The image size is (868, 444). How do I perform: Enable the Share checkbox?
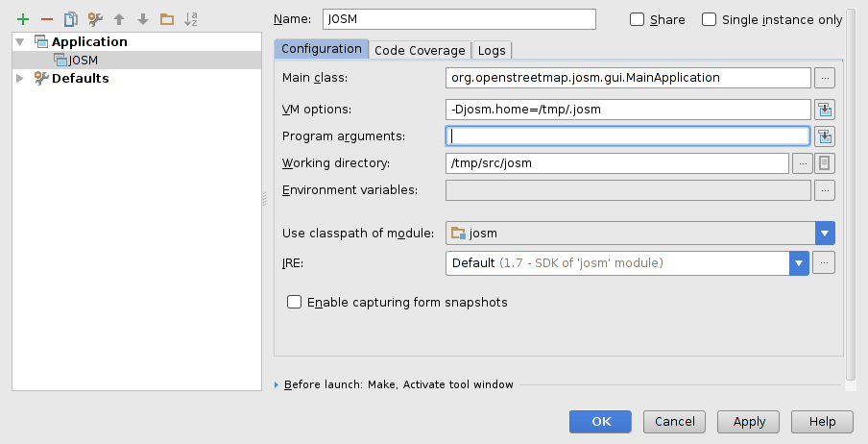point(637,19)
